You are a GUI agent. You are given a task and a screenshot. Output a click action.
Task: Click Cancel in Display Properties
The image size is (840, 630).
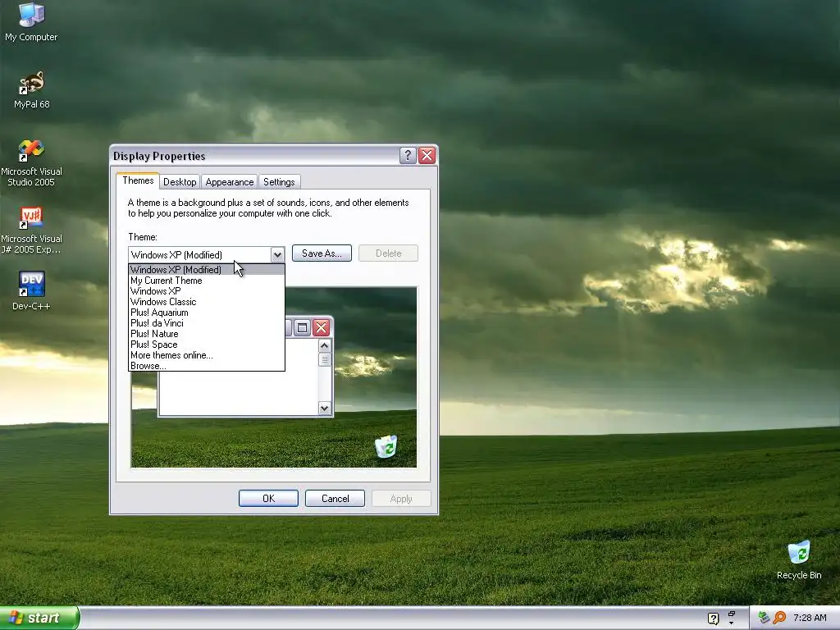tap(335, 498)
